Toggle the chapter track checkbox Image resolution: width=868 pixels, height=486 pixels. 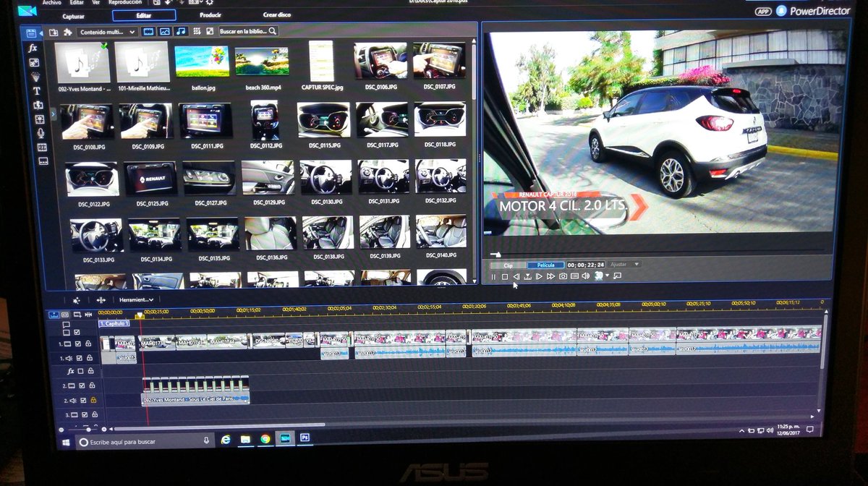(x=77, y=332)
